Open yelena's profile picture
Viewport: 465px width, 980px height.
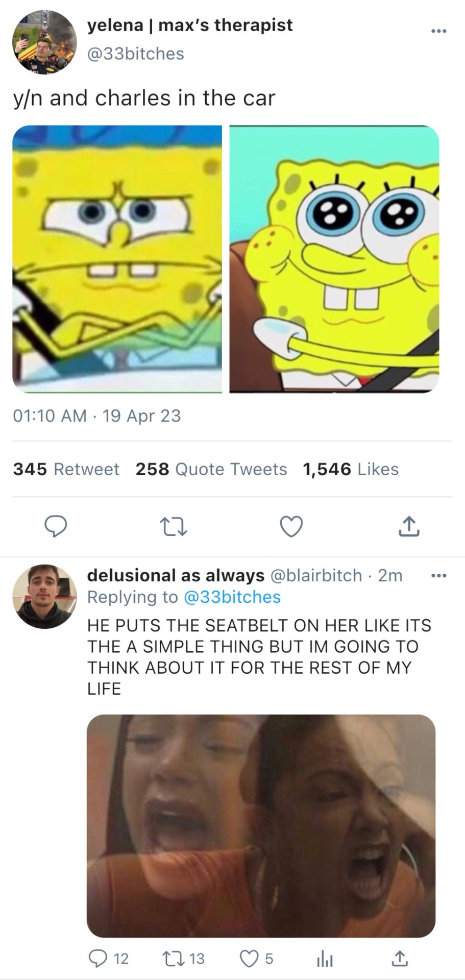pos(44,42)
